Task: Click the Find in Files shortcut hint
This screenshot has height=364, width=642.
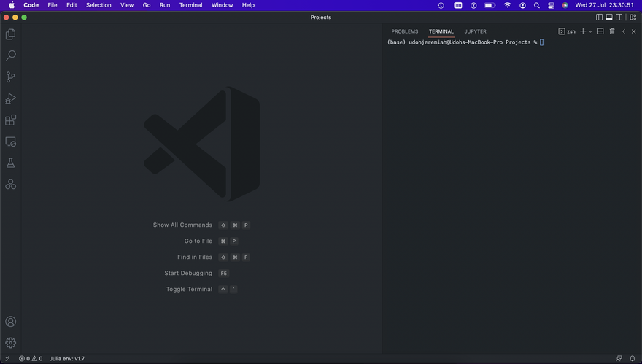Action: (213, 257)
